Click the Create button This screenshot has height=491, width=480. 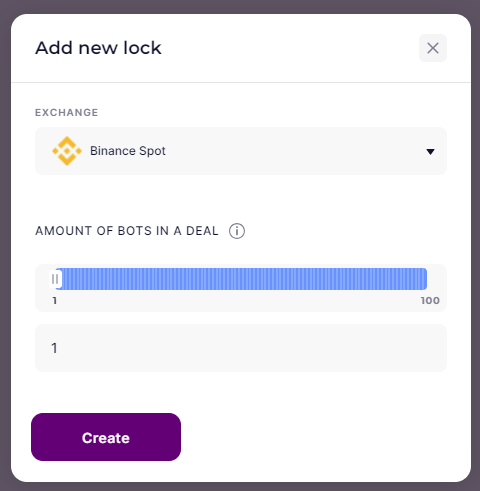coord(106,437)
